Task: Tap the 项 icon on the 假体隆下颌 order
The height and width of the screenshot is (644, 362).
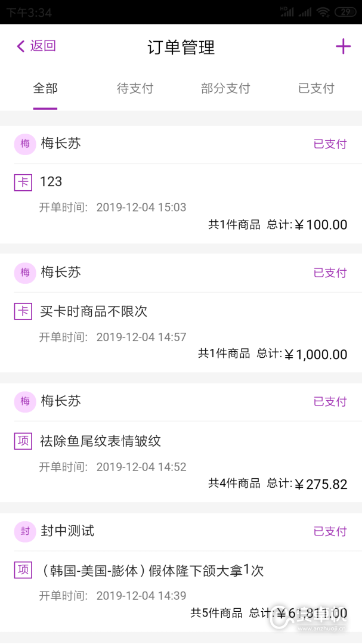Action: pyautogui.click(x=22, y=570)
